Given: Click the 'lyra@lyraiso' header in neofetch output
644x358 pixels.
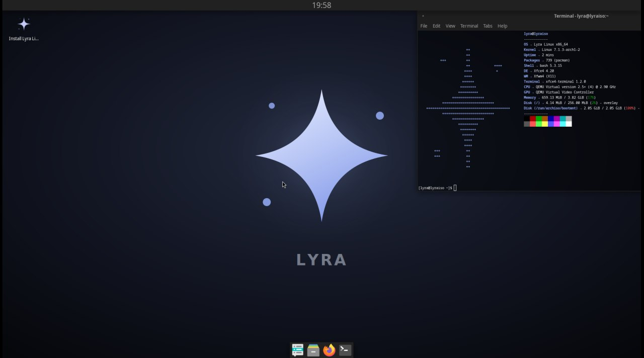Looking at the screenshot, I should 536,34.
